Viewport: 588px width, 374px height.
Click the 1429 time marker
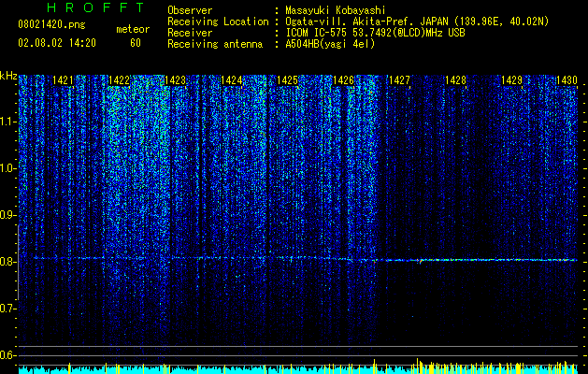[x=512, y=80]
